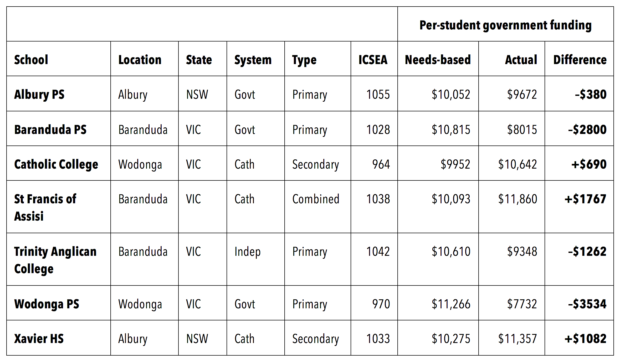The width and height of the screenshot is (620, 364).
Task: Select the Location column header
Action: tap(140, 60)
